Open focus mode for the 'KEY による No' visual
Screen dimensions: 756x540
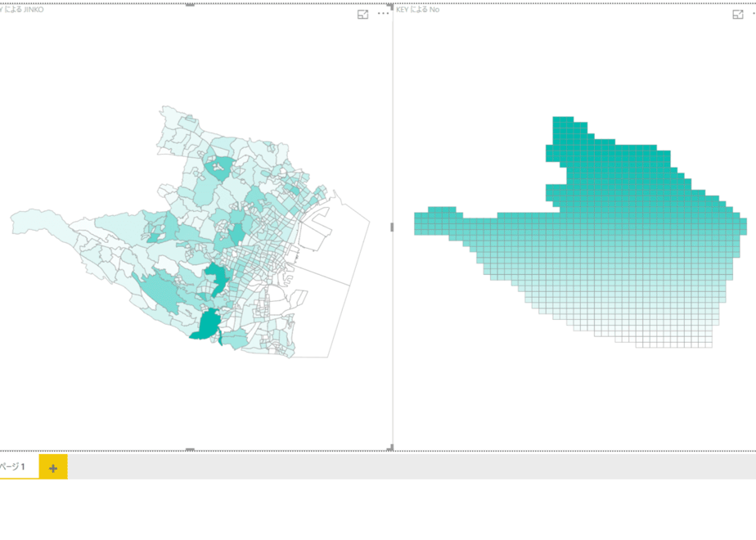[x=738, y=15]
